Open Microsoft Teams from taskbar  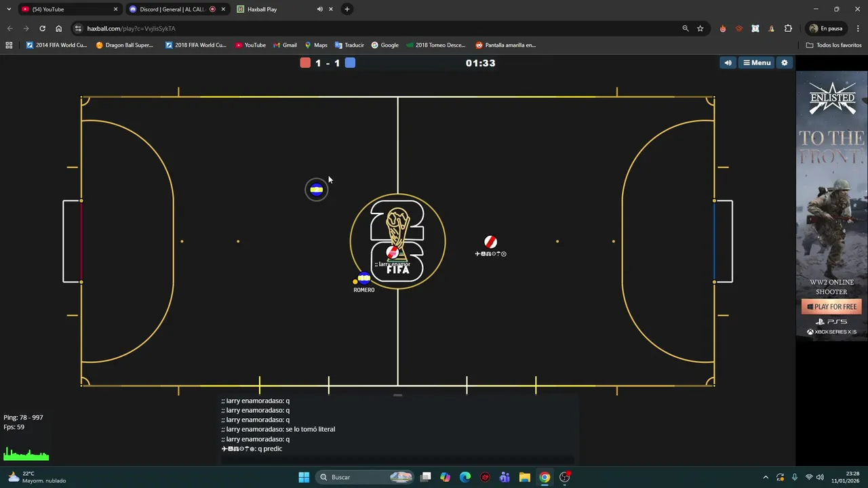(x=505, y=477)
